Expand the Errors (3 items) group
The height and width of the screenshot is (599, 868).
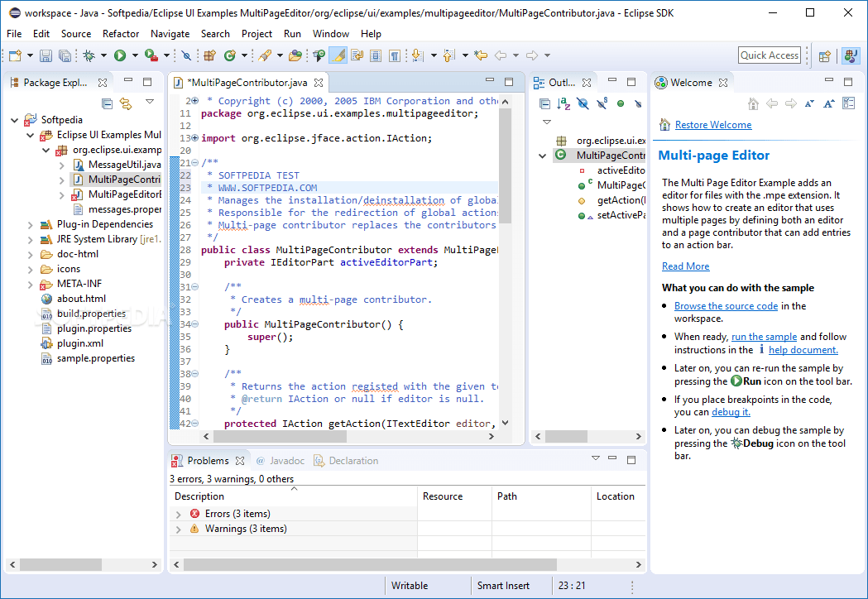(178, 514)
